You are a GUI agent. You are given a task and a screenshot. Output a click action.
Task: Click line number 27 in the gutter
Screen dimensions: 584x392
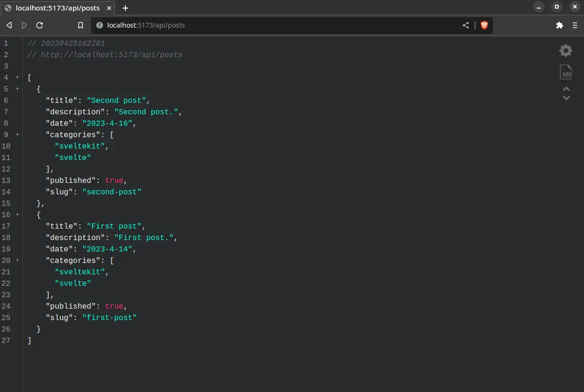pos(6,341)
